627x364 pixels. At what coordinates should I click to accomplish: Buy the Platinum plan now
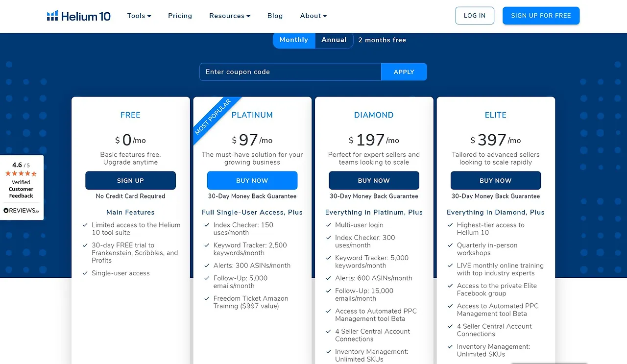tap(252, 180)
